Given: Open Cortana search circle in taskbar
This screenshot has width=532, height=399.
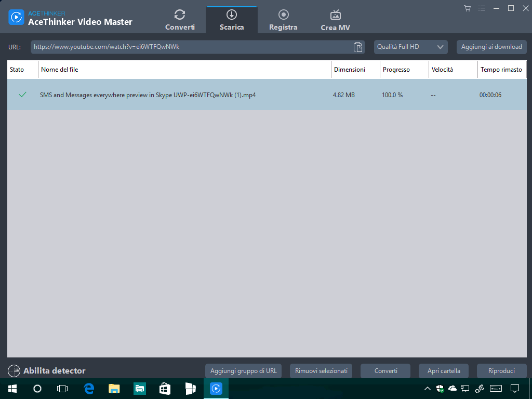Looking at the screenshot, I should [x=37, y=389].
